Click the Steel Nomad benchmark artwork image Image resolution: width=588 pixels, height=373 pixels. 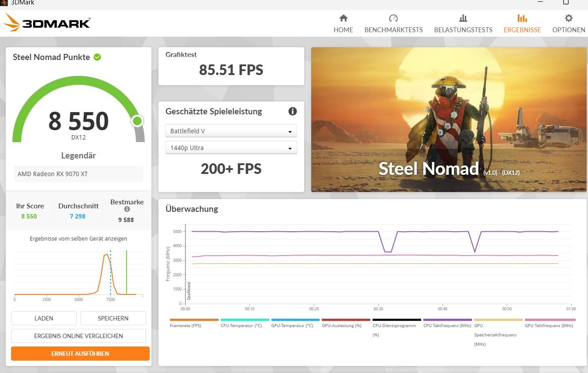tap(449, 120)
